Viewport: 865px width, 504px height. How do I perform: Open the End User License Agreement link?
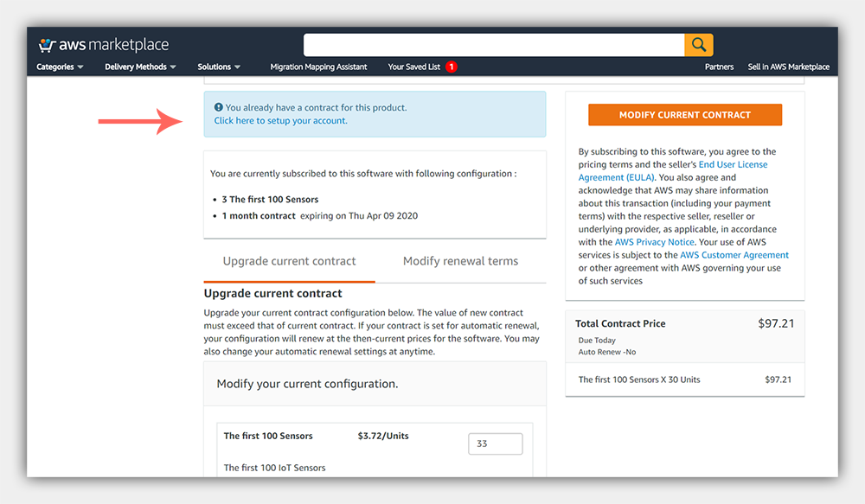point(672,171)
